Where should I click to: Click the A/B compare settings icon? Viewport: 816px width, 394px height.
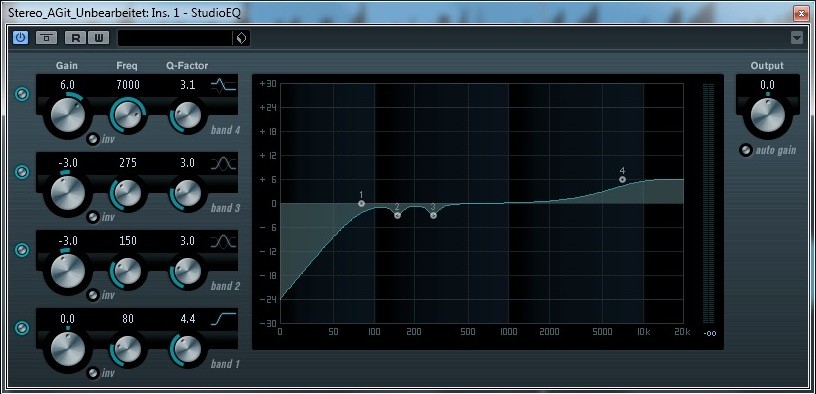[x=46, y=37]
